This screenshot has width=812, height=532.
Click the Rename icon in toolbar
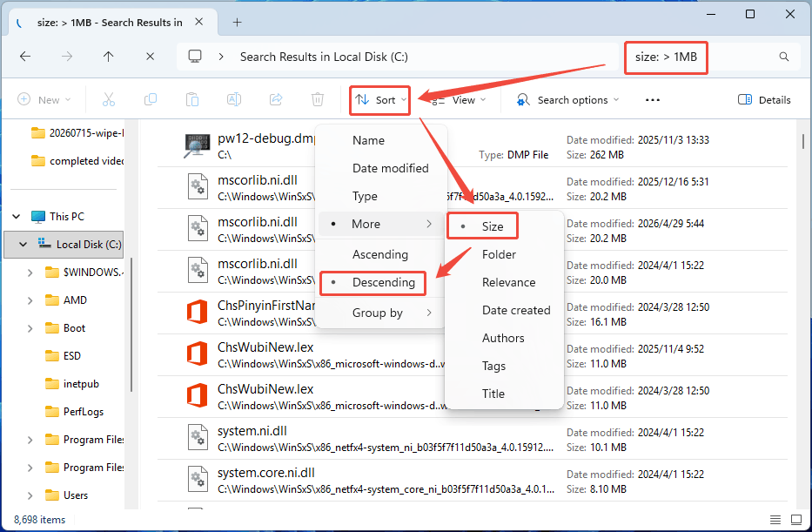tap(234, 99)
